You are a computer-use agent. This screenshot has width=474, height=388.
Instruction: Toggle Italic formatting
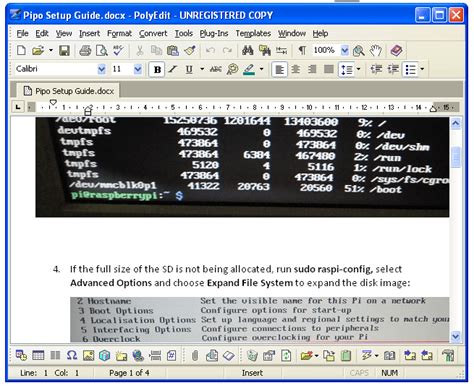(172, 69)
